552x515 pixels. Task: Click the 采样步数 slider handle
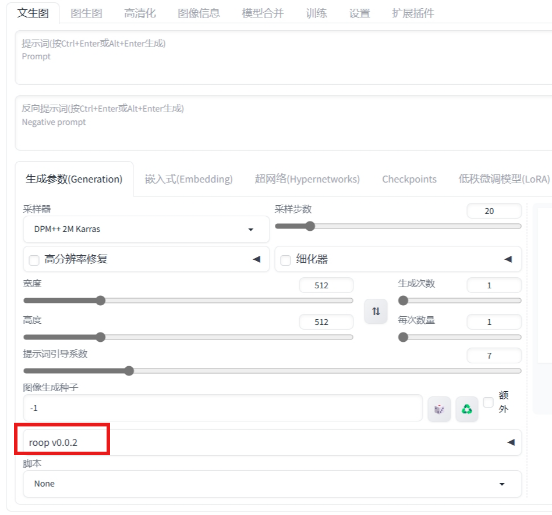[x=310, y=226]
